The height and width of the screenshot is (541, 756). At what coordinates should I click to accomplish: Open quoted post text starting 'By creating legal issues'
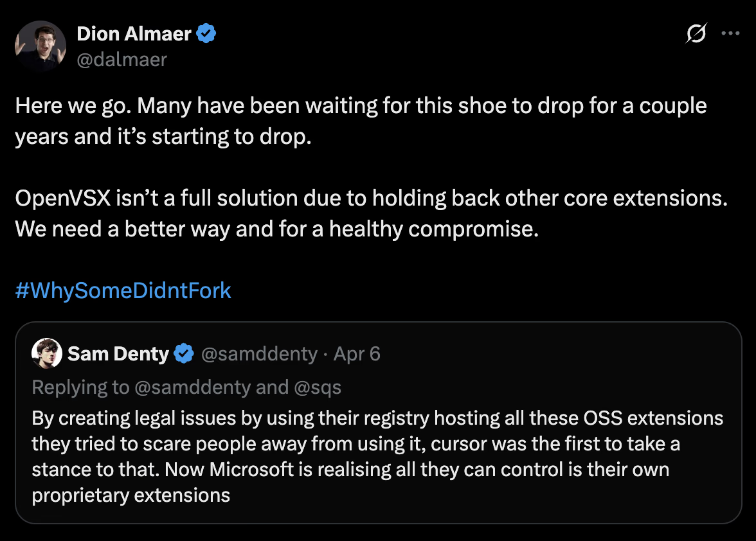click(x=377, y=457)
